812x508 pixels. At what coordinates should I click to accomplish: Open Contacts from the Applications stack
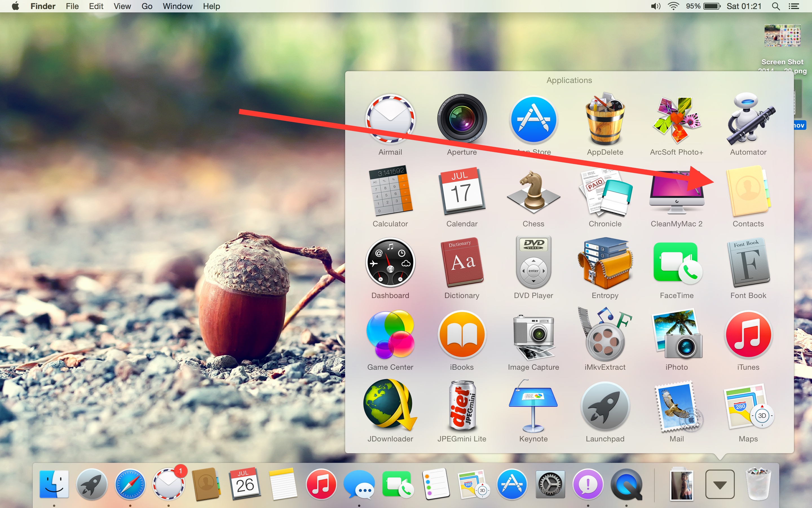tap(748, 191)
